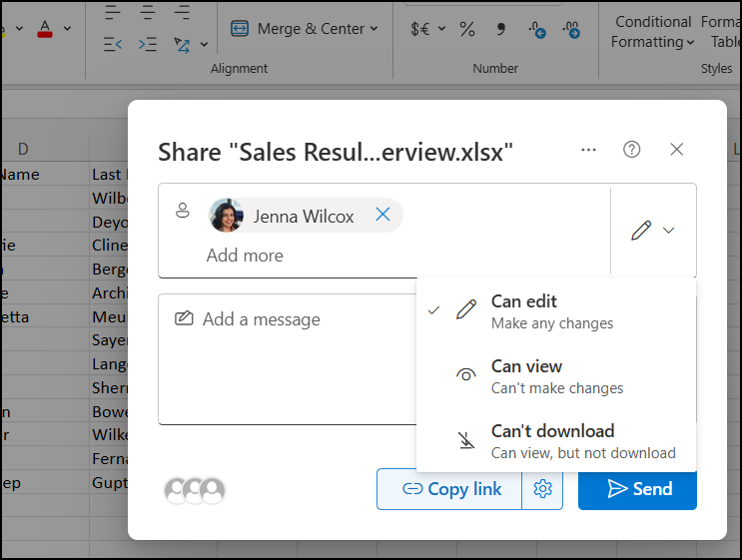Open font color dropdown arrow
Screen dimensions: 742x560
[x=67, y=29]
